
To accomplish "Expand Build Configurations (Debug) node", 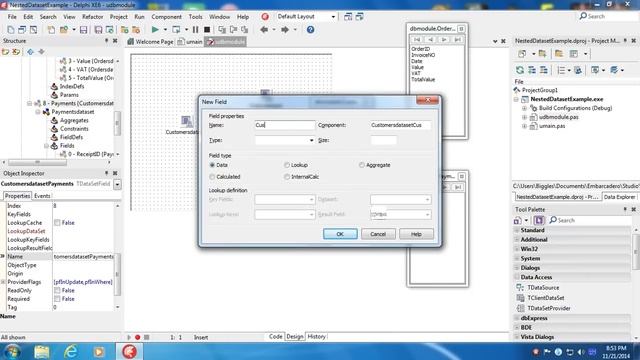I will point(524,108).
